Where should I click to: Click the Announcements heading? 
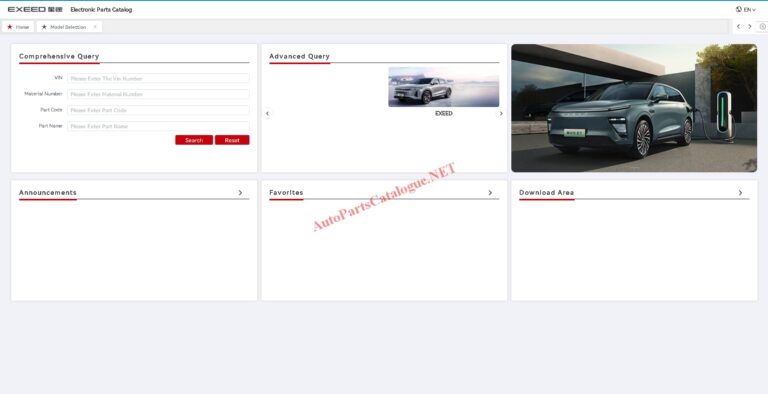coord(48,193)
